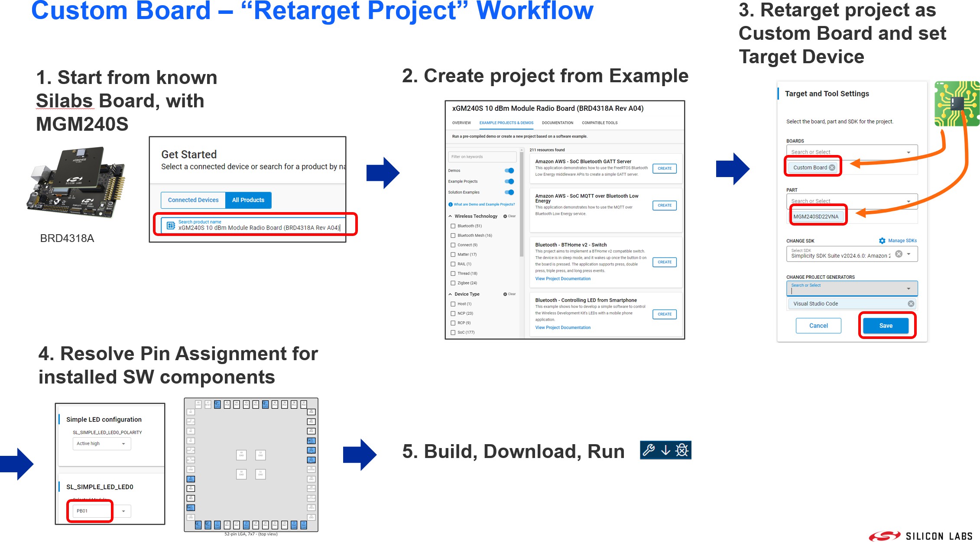The image size is (980, 542).
Task: Check the SoC (177) device type filter
Action: (453, 332)
